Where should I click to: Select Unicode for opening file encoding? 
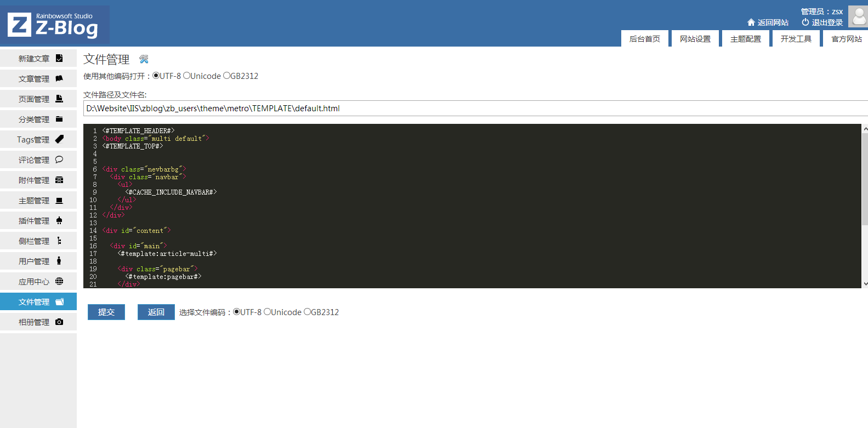[x=186, y=76]
